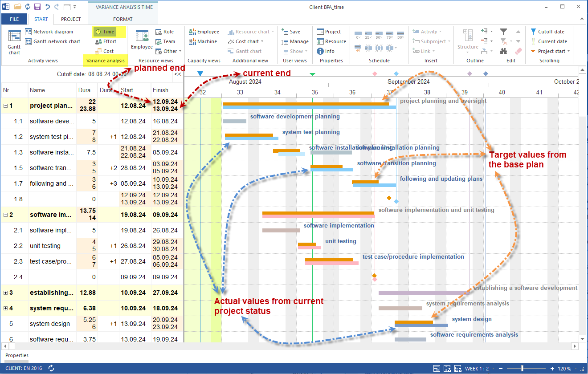Select Effort variance analysis
Viewport: 588px width, 374px height.
pyautogui.click(x=106, y=41)
